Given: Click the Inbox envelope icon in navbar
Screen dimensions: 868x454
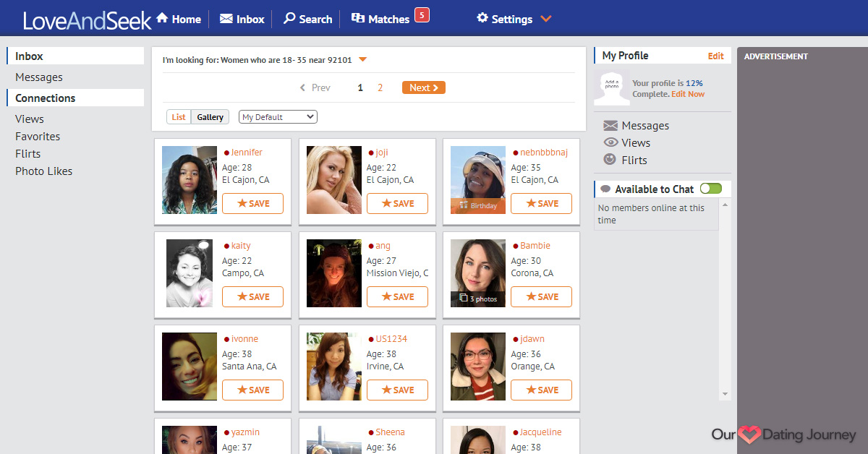Looking at the screenshot, I should [x=226, y=19].
